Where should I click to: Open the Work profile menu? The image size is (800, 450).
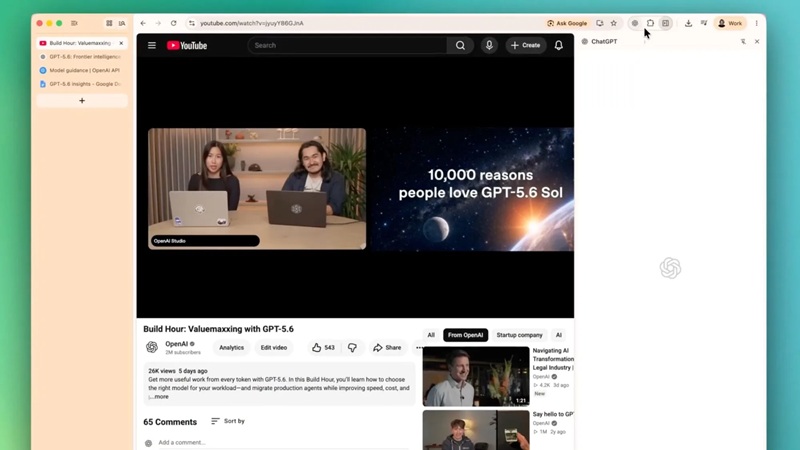[x=730, y=23]
